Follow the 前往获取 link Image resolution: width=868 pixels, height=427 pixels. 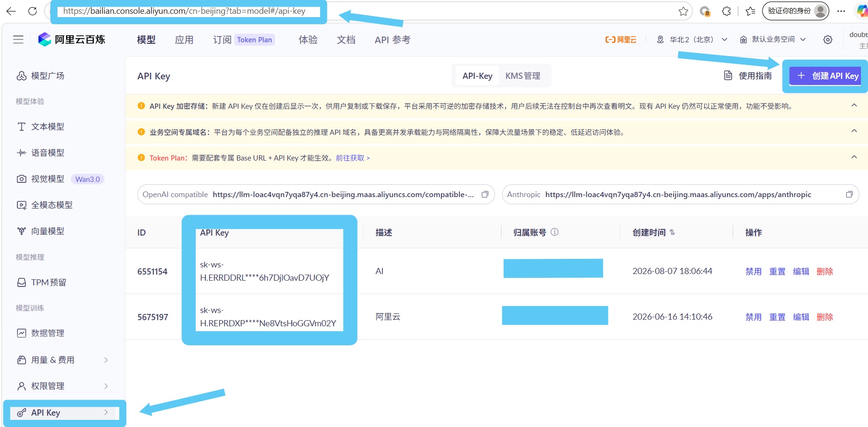(353, 158)
